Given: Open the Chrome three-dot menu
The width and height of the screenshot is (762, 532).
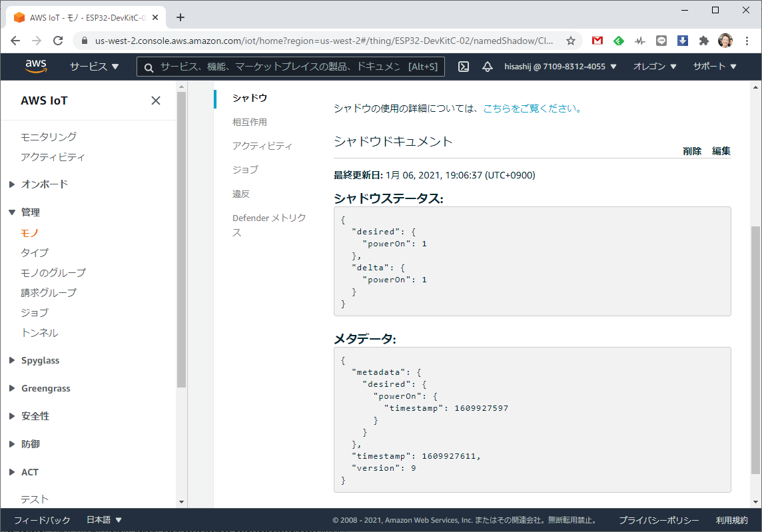Looking at the screenshot, I should pos(747,41).
